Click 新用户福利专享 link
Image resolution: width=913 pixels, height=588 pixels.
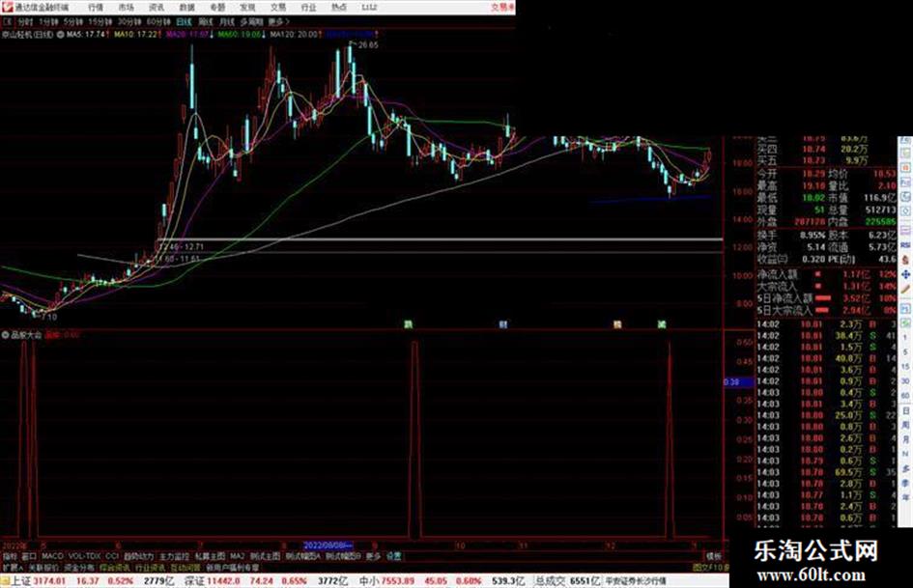tap(232, 567)
